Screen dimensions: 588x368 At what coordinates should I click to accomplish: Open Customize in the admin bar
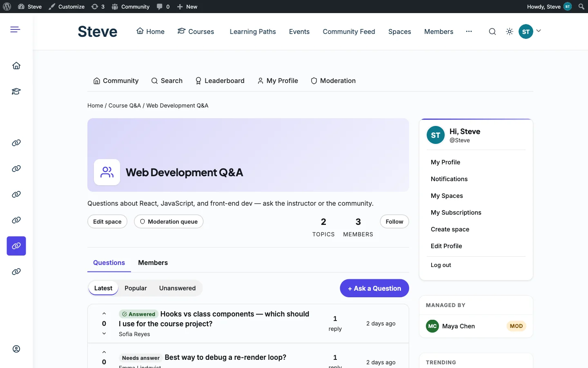coord(67,7)
